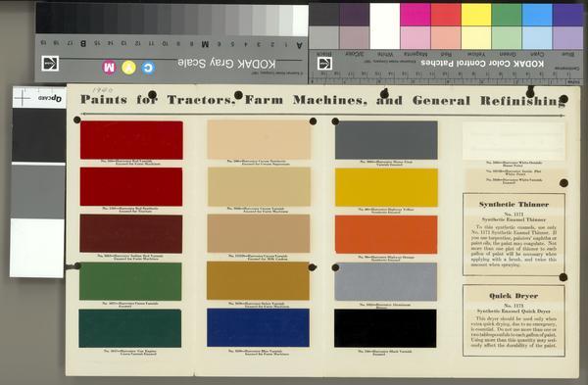Click the Kodak logo on Color Control Patches card
588x385 pixels.
[x=324, y=64]
